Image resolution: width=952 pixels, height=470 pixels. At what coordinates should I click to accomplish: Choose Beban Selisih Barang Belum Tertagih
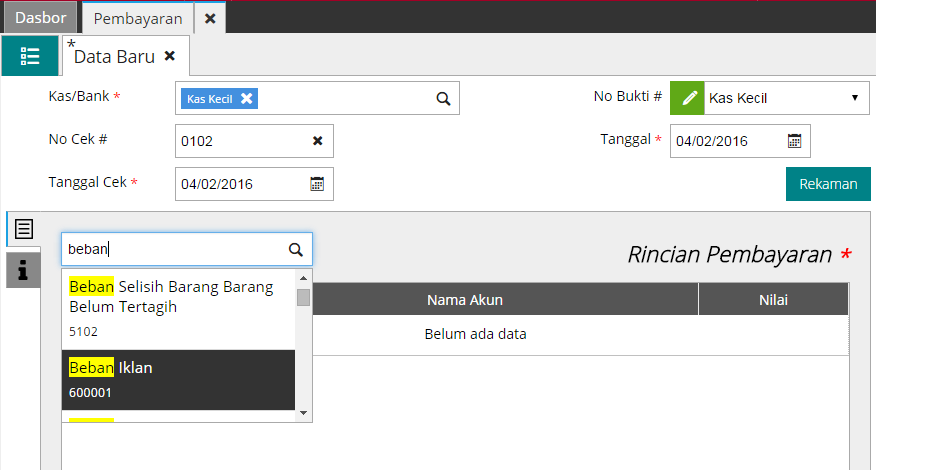(x=178, y=308)
